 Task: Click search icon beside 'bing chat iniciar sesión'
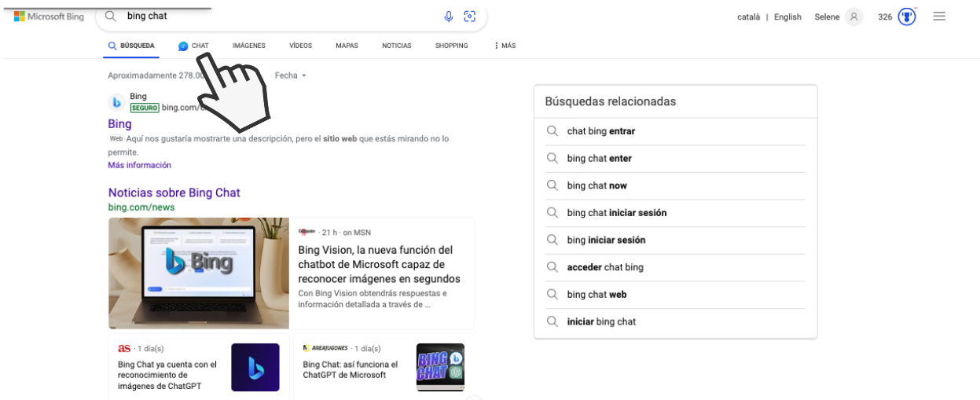(552, 212)
